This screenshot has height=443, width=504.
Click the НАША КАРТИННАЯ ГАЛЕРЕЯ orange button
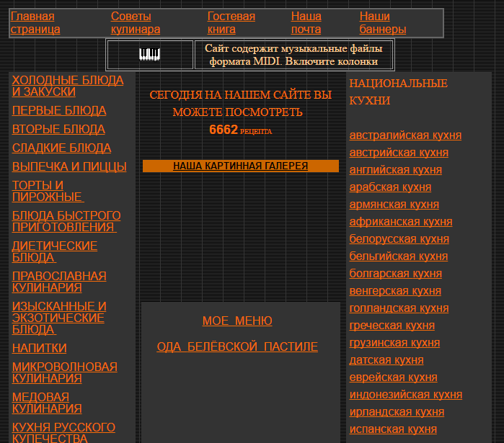[x=240, y=166]
